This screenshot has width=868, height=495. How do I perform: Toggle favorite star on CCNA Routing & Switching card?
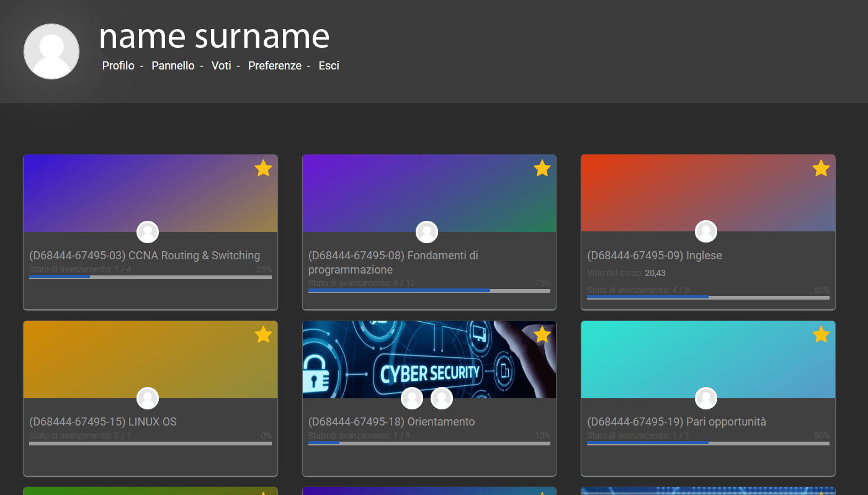coord(263,168)
